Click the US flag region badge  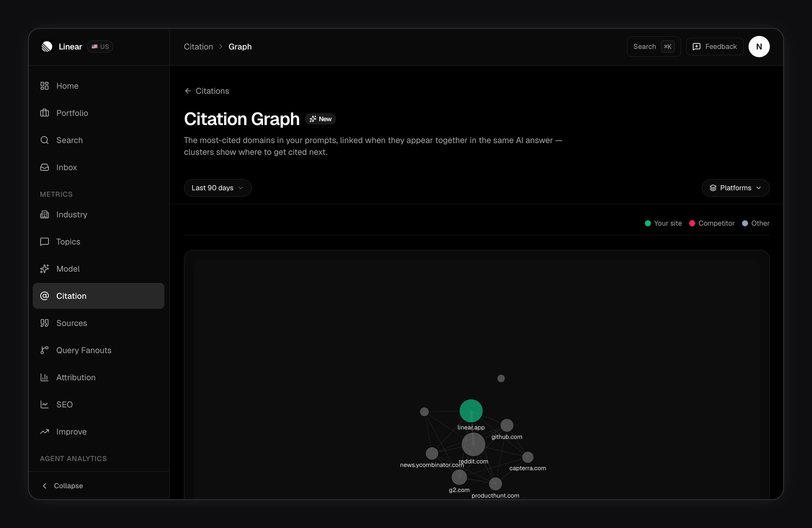[x=100, y=47]
